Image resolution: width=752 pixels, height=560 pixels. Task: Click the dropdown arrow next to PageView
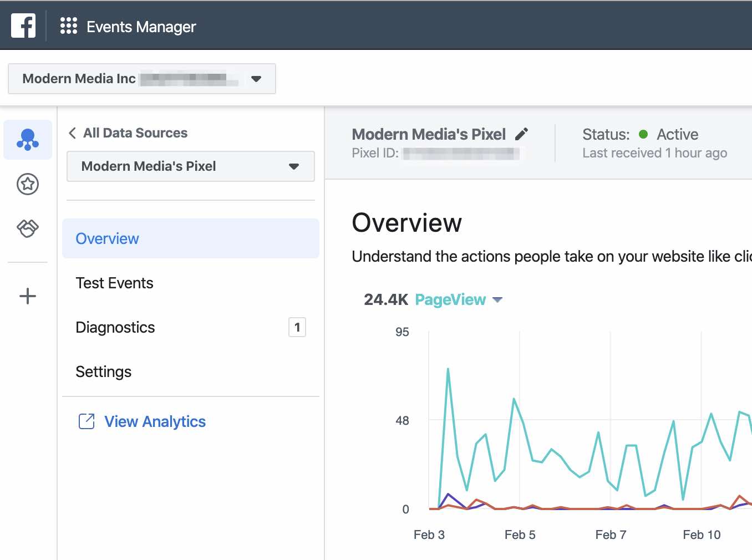point(497,300)
